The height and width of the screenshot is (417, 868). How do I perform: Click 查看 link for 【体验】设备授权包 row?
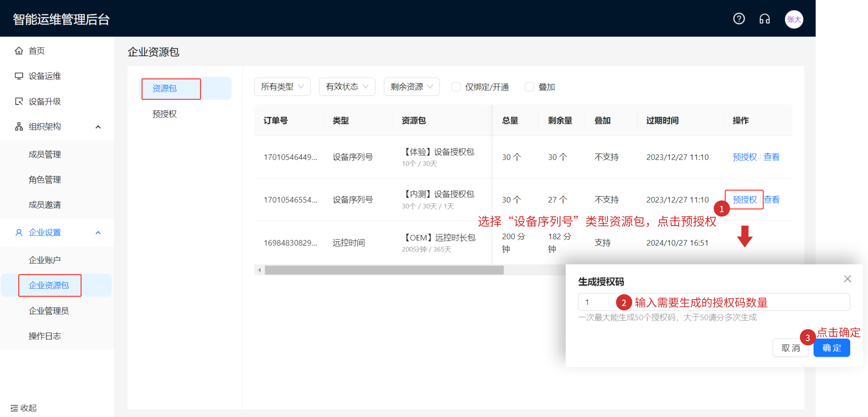tap(771, 157)
